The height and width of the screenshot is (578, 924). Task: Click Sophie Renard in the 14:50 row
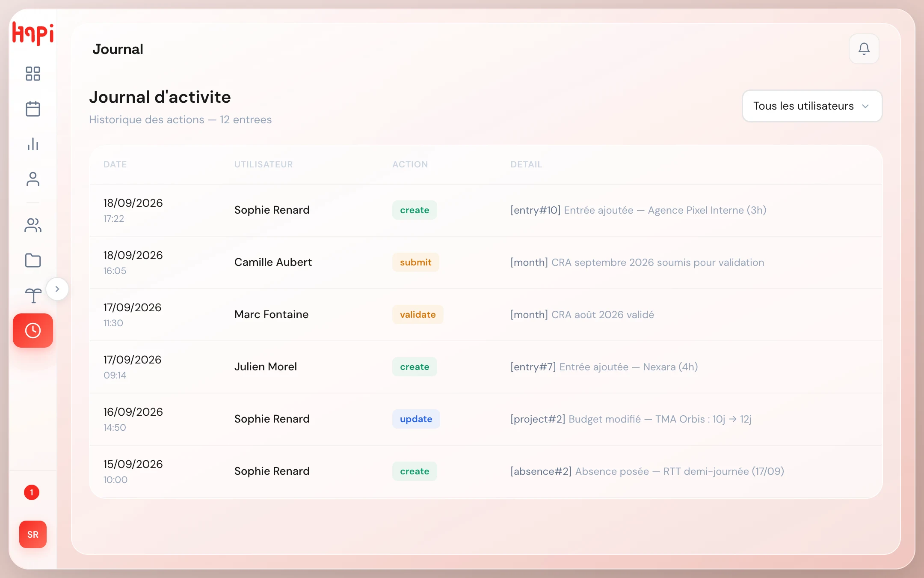[x=272, y=419]
